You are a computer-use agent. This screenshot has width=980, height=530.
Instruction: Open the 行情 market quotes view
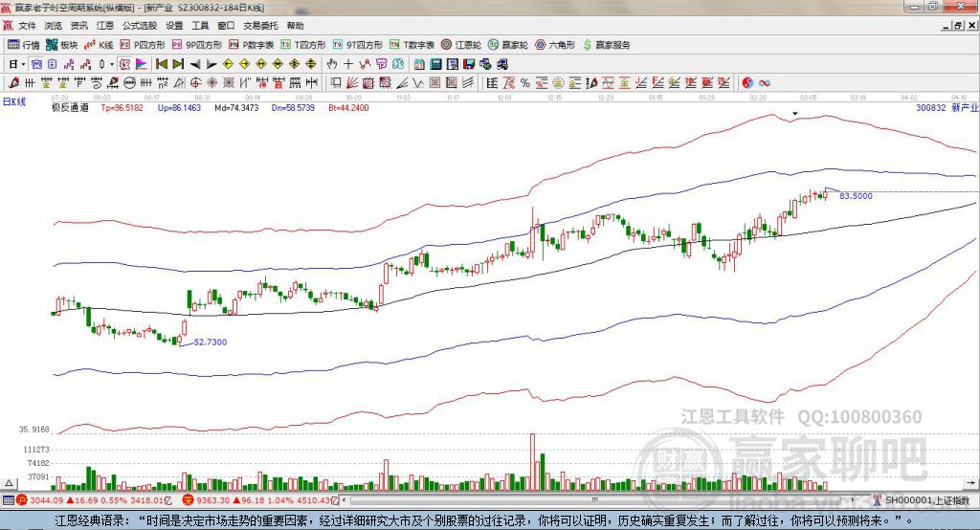click(24, 45)
